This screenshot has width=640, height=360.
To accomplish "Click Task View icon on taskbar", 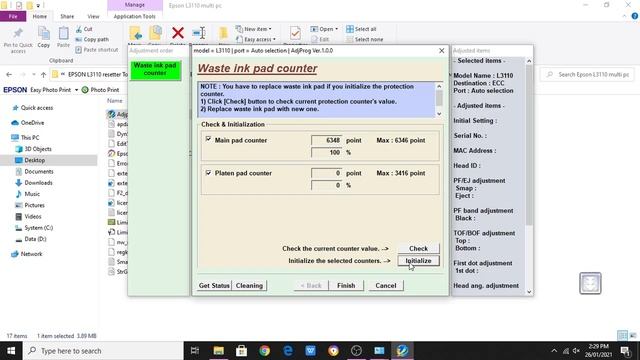I will click(195, 351).
